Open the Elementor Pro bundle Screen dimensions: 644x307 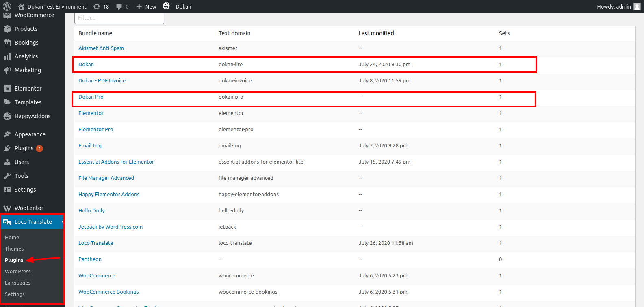coord(96,129)
